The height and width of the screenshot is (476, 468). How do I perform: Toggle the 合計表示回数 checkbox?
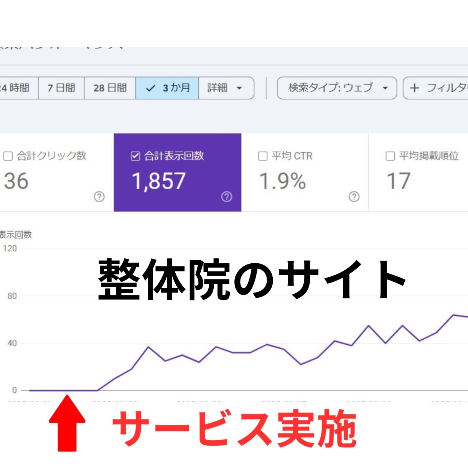135,156
